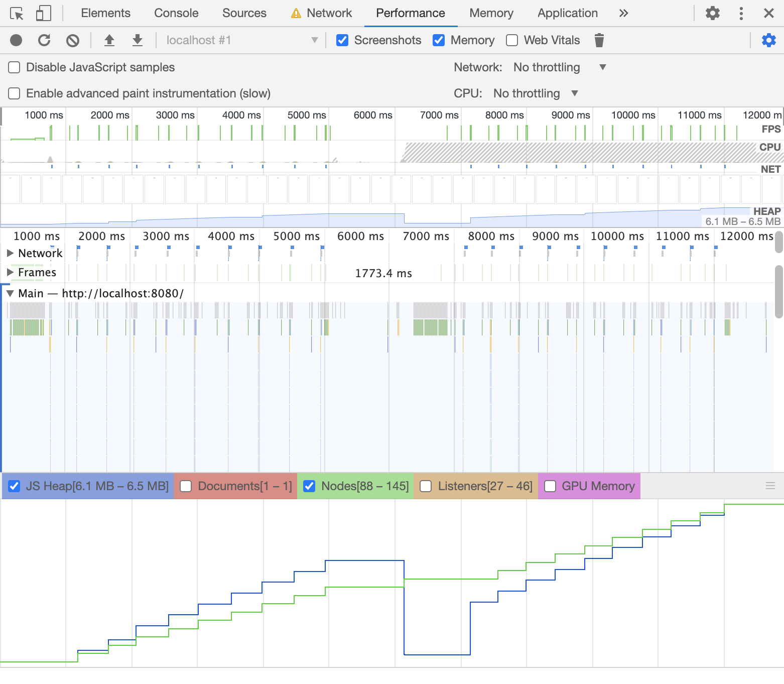Switch to the Sources tab

click(244, 13)
